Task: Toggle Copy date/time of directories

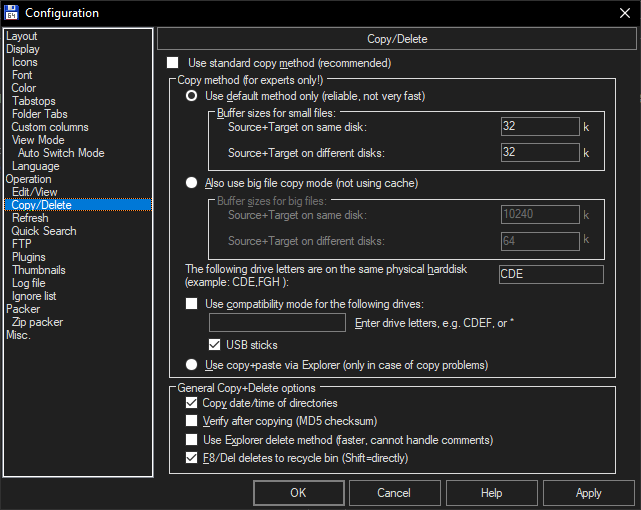Action: pos(192,403)
